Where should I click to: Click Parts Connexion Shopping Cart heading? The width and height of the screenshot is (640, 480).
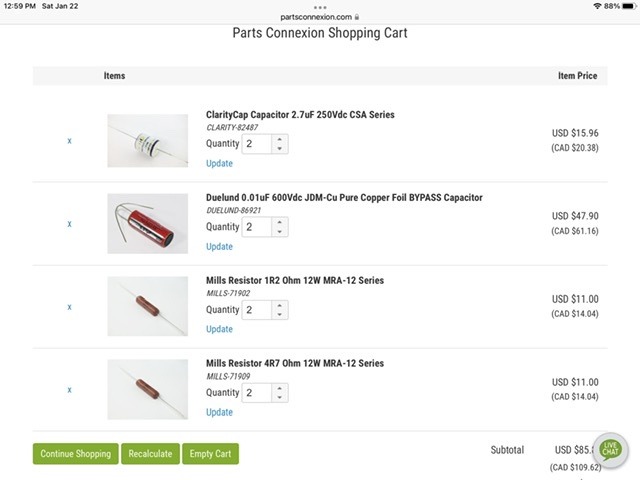tap(320, 33)
